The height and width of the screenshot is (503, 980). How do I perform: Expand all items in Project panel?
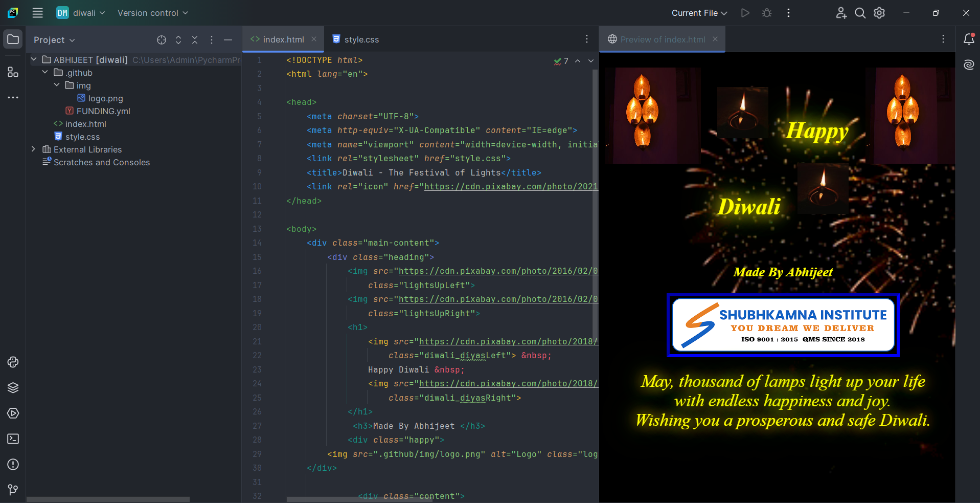pos(178,40)
